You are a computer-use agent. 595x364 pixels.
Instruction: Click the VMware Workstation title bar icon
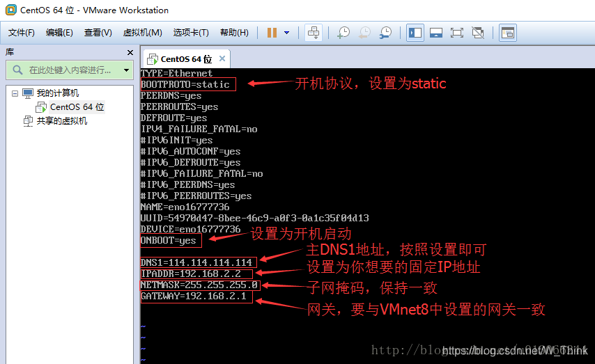(x=11, y=10)
